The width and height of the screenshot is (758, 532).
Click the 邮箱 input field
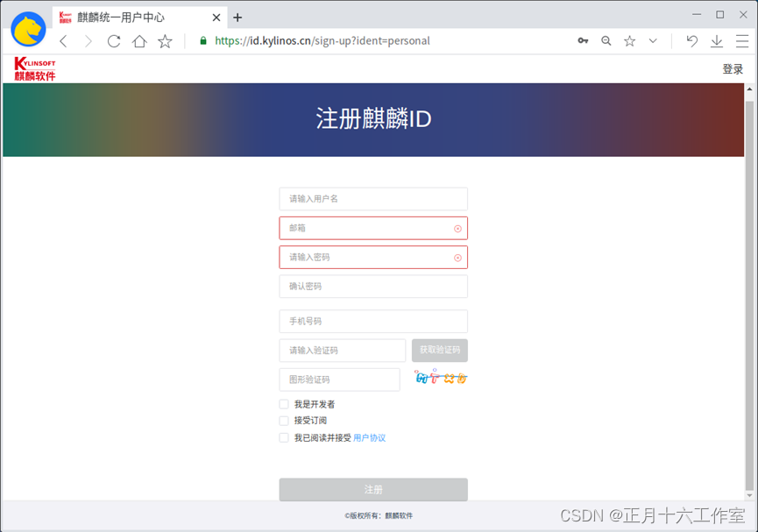(x=373, y=228)
